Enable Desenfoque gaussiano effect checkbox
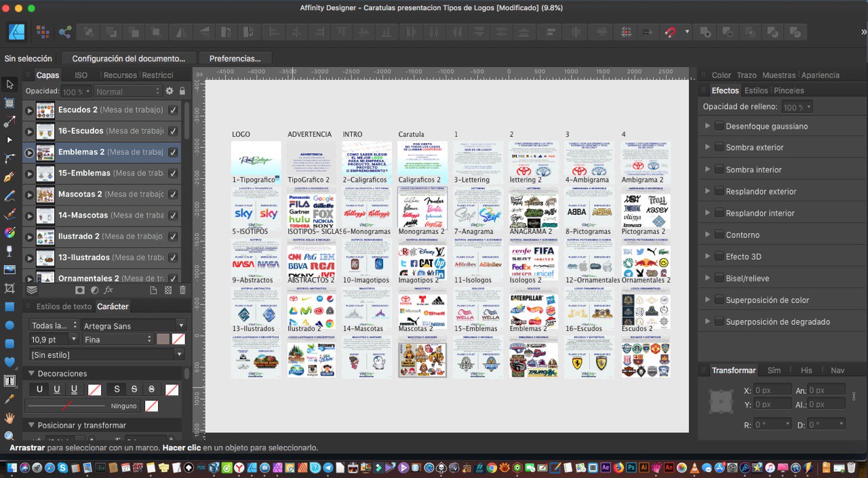The width and height of the screenshot is (868, 478). click(x=719, y=126)
